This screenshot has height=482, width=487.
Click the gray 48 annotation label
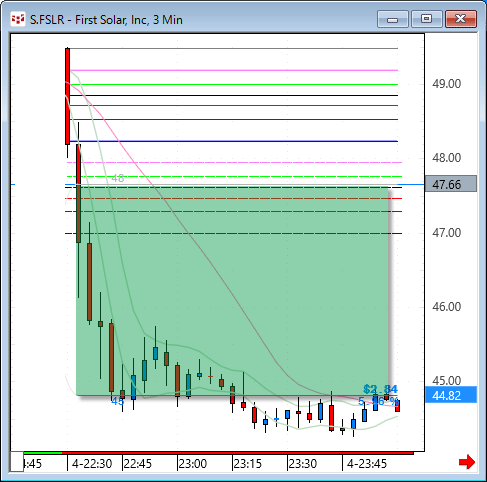pos(118,178)
